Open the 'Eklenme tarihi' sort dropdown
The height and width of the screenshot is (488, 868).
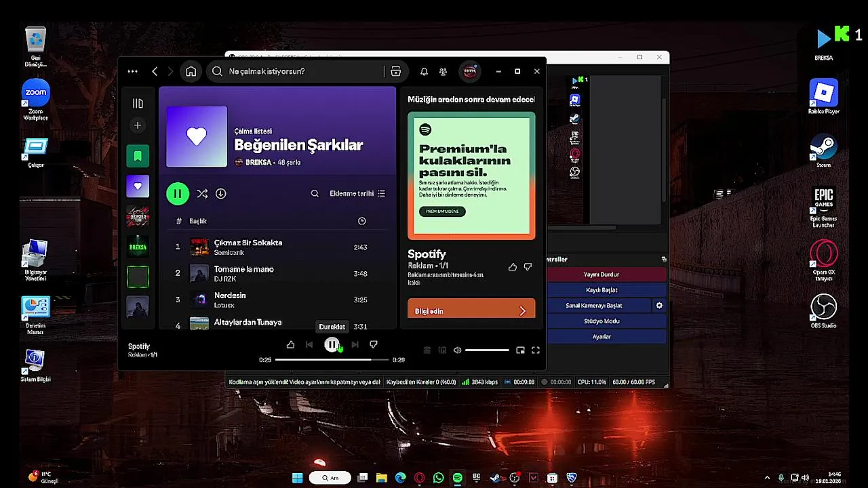[x=357, y=194]
